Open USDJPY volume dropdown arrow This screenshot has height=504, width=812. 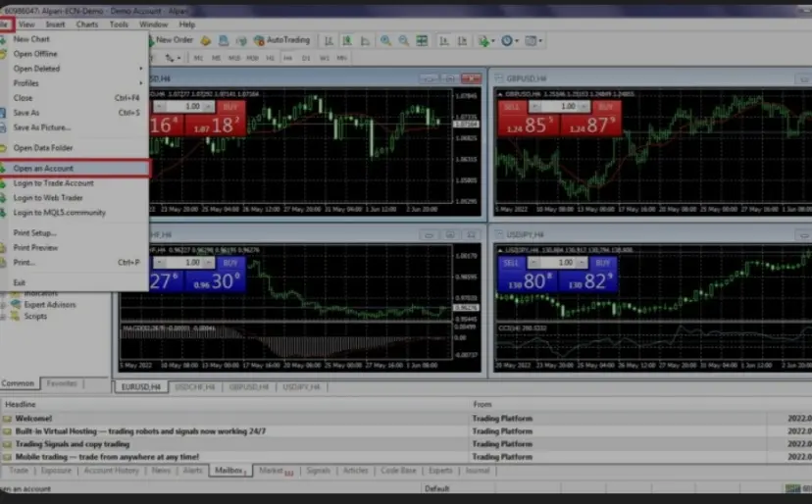tap(584, 263)
